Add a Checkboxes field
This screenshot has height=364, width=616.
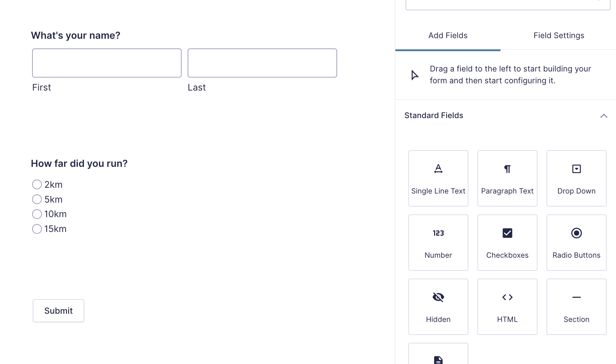click(507, 242)
